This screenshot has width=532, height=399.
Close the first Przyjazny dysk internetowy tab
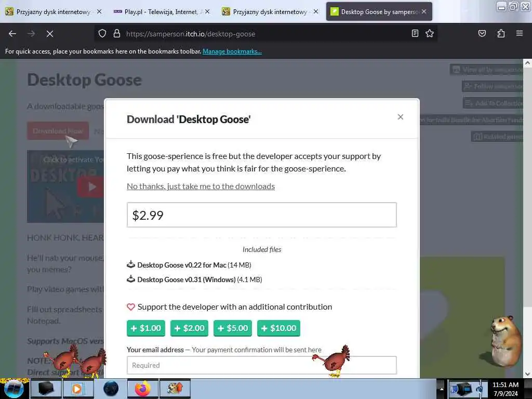click(x=99, y=11)
